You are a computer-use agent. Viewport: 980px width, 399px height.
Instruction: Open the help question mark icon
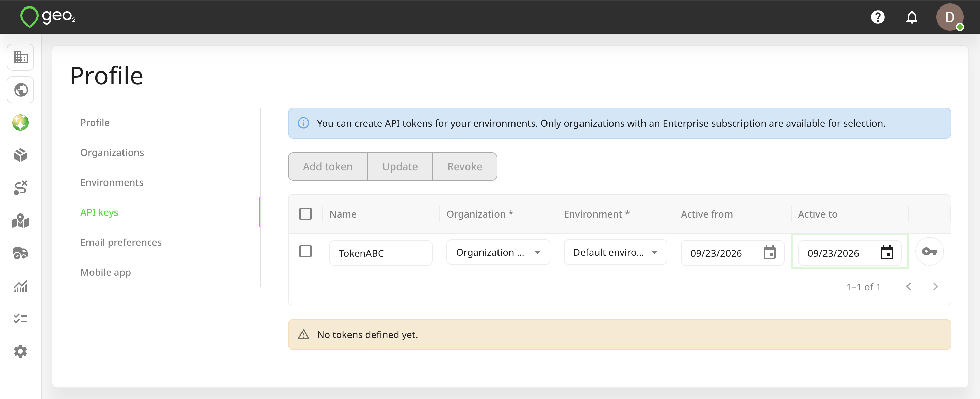point(878,17)
